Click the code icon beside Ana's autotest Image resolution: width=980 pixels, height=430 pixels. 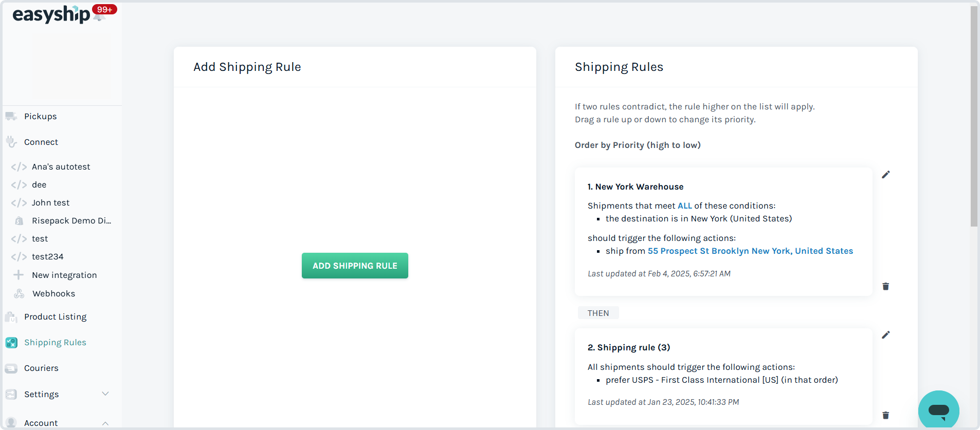pyautogui.click(x=19, y=167)
